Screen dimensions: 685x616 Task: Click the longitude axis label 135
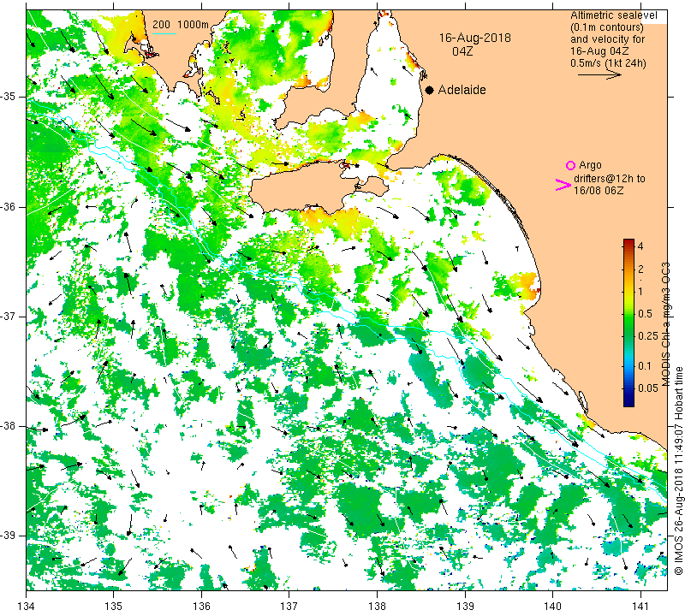coord(114,606)
